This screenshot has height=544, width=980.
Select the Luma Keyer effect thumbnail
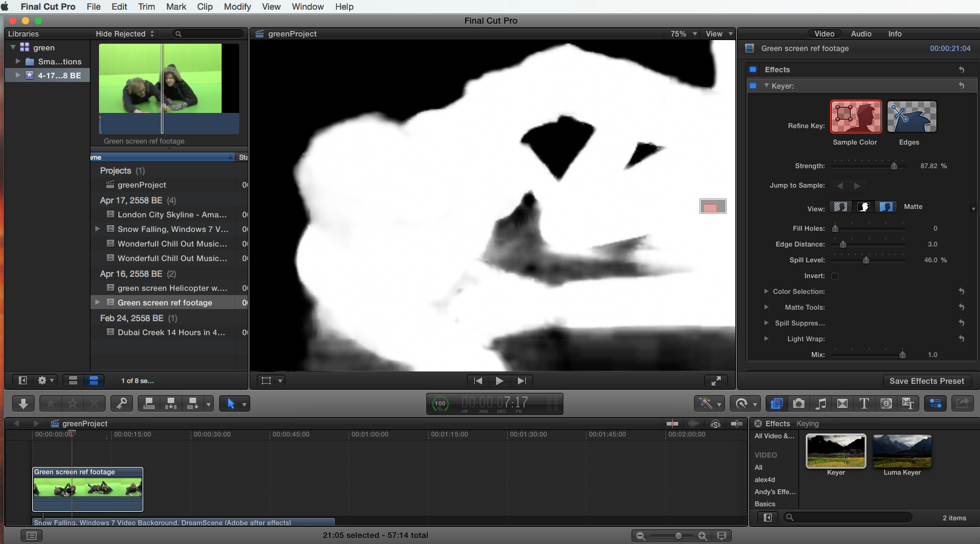[x=902, y=451]
